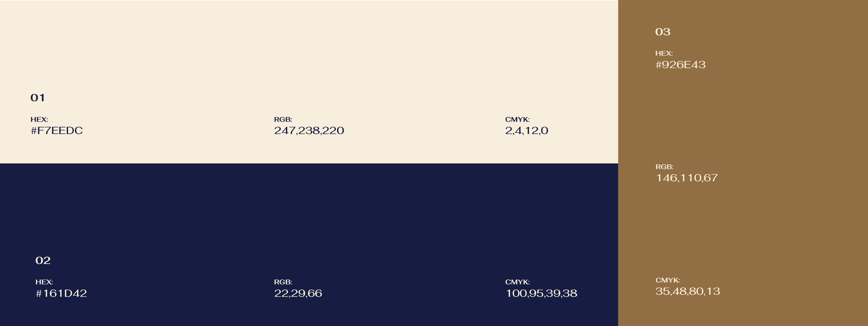Click the RGB value 247,238,220
Image resolution: width=868 pixels, height=326 pixels.
pos(309,131)
